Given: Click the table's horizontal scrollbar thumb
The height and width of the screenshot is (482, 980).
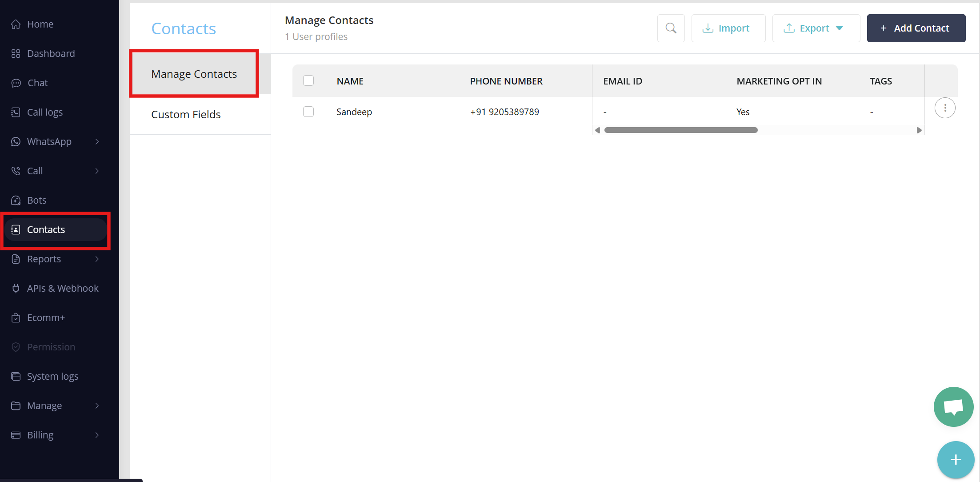Looking at the screenshot, I should coord(680,130).
